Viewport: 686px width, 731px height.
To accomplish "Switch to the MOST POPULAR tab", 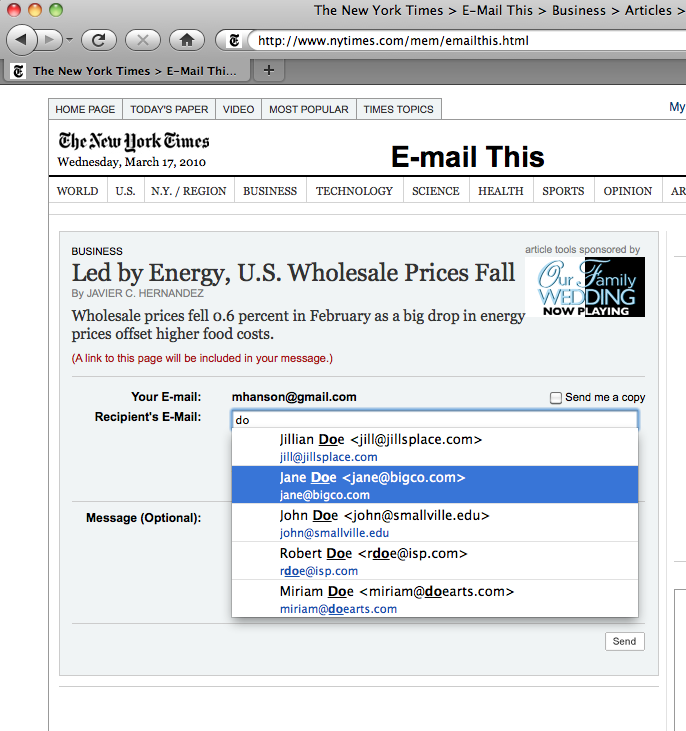I will [308, 109].
